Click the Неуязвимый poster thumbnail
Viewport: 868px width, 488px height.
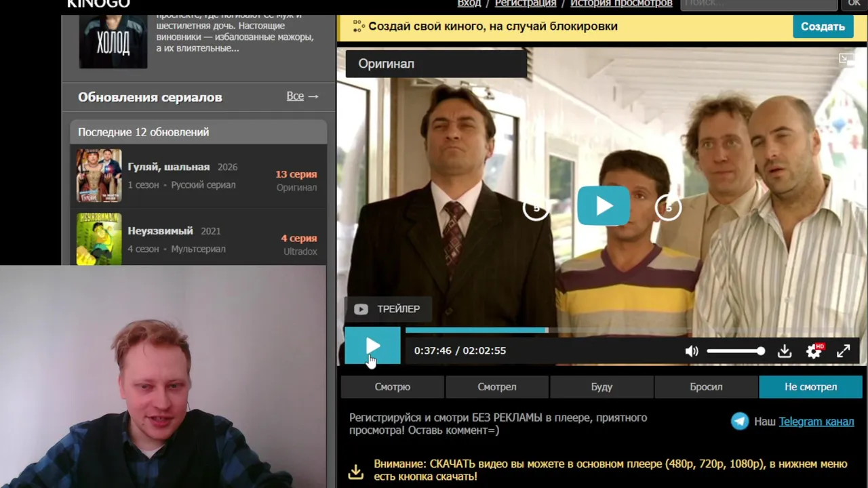tap(99, 239)
